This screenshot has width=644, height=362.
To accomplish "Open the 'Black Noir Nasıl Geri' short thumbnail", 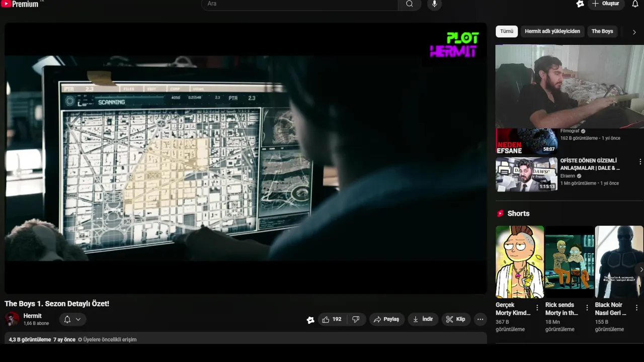I will pos(619,262).
